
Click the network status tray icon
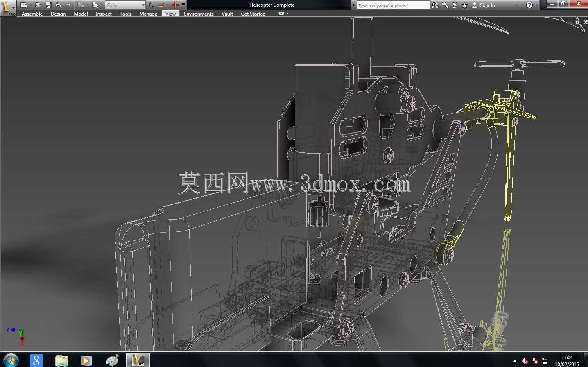(x=545, y=361)
